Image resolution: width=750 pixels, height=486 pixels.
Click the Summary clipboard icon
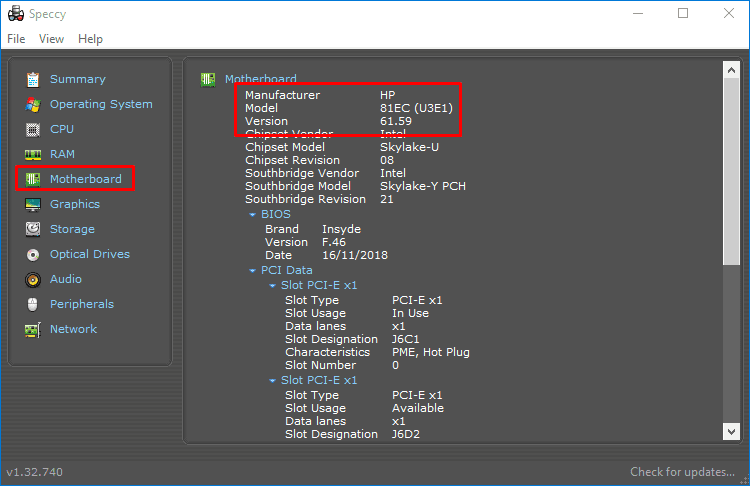coord(33,79)
